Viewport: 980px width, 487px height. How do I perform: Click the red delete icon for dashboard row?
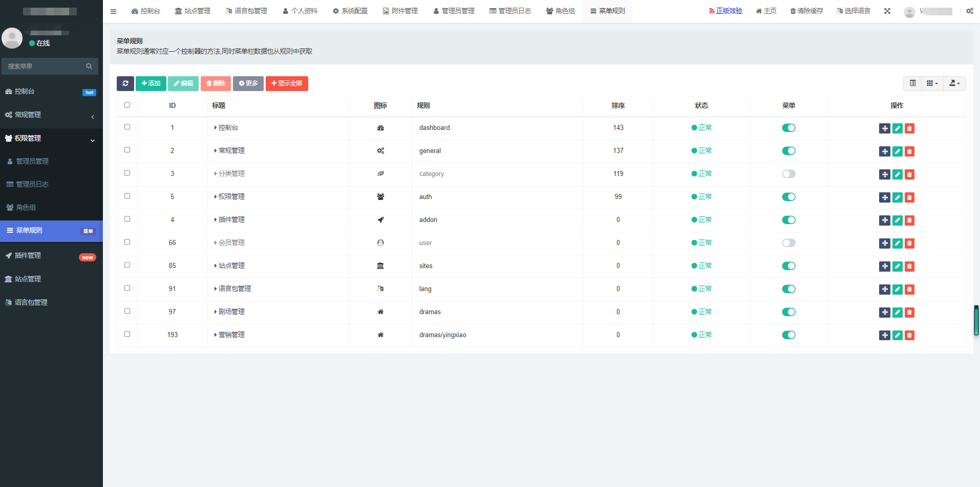pyautogui.click(x=909, y=128)
